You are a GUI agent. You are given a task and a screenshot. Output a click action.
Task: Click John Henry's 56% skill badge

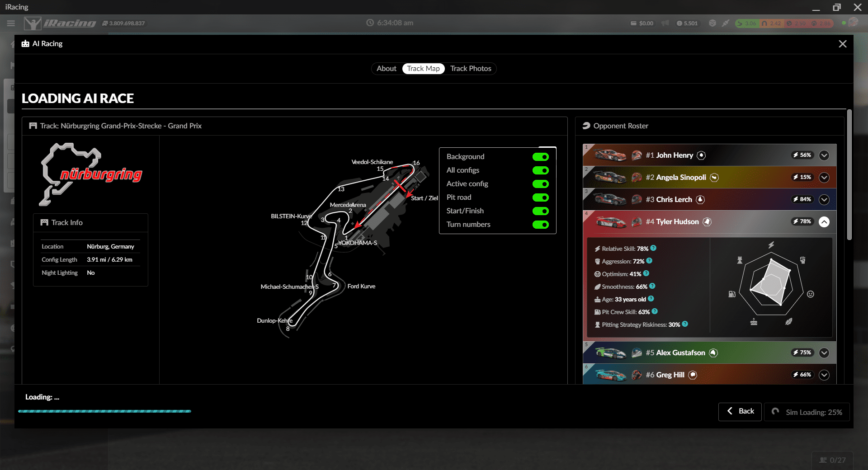tap(802, 155)
